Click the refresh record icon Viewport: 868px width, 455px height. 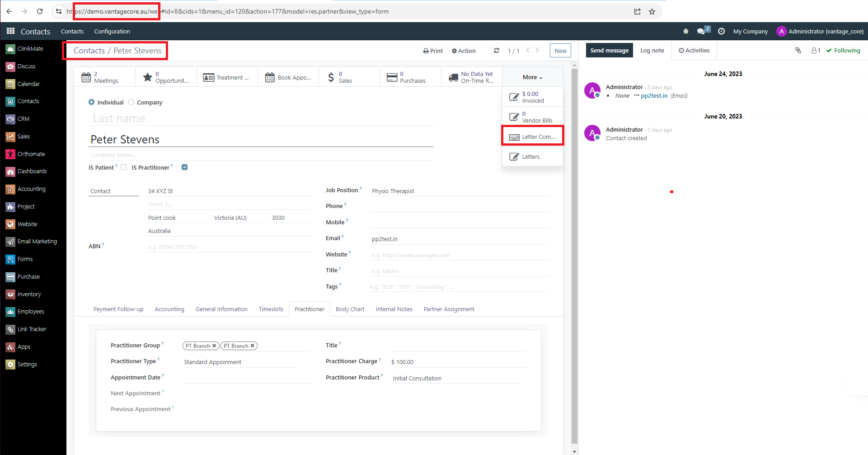[497, 51]
